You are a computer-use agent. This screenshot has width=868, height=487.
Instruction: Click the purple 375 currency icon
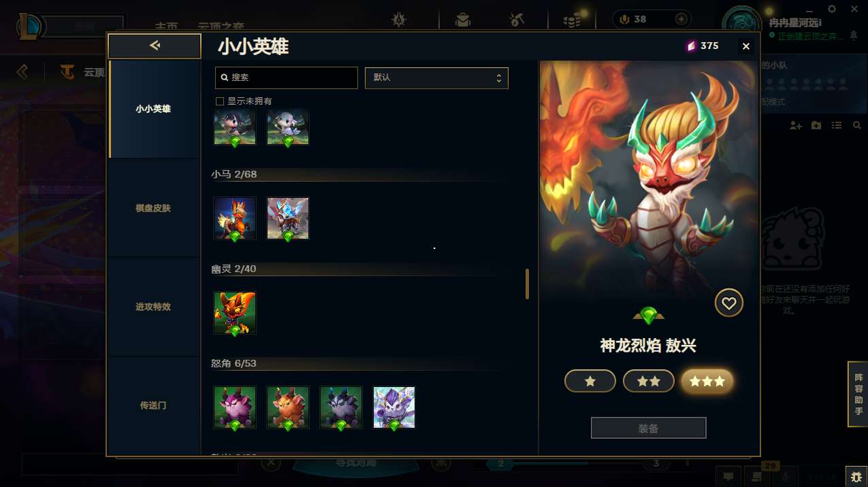[691, 46]
